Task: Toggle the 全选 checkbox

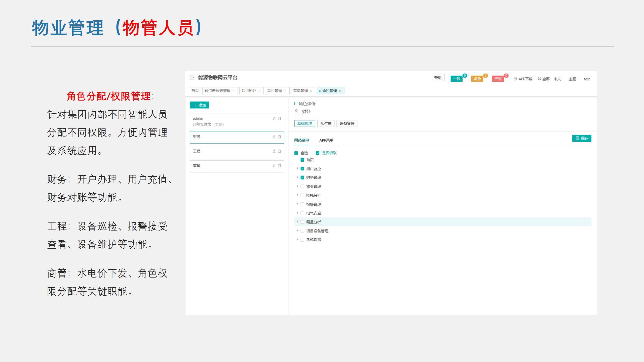Action: tap(296, 153)
